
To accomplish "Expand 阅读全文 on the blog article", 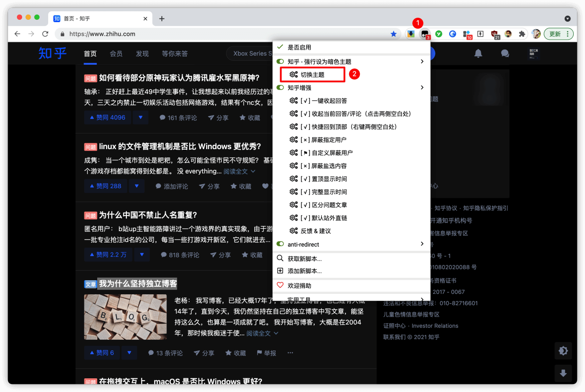I will coord(262,333).
